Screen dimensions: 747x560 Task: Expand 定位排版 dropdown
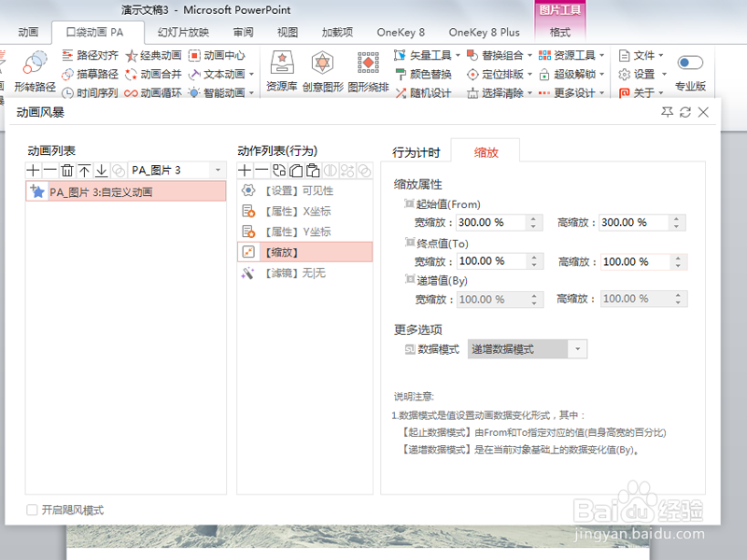pos(529,75)
